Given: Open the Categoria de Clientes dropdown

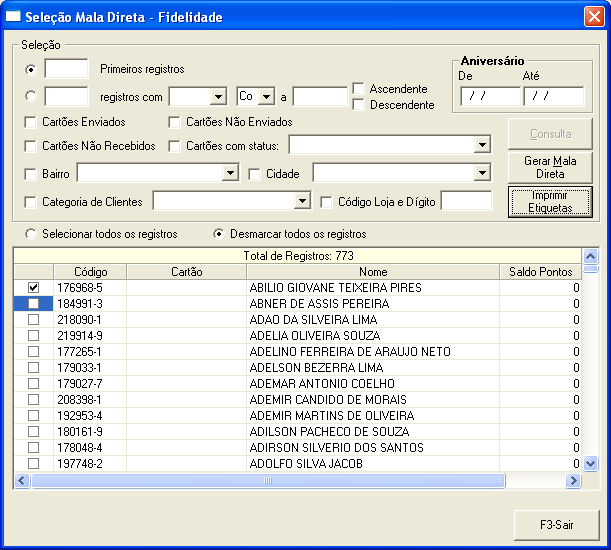Looking at the screenshot, I should pos(302,202).
